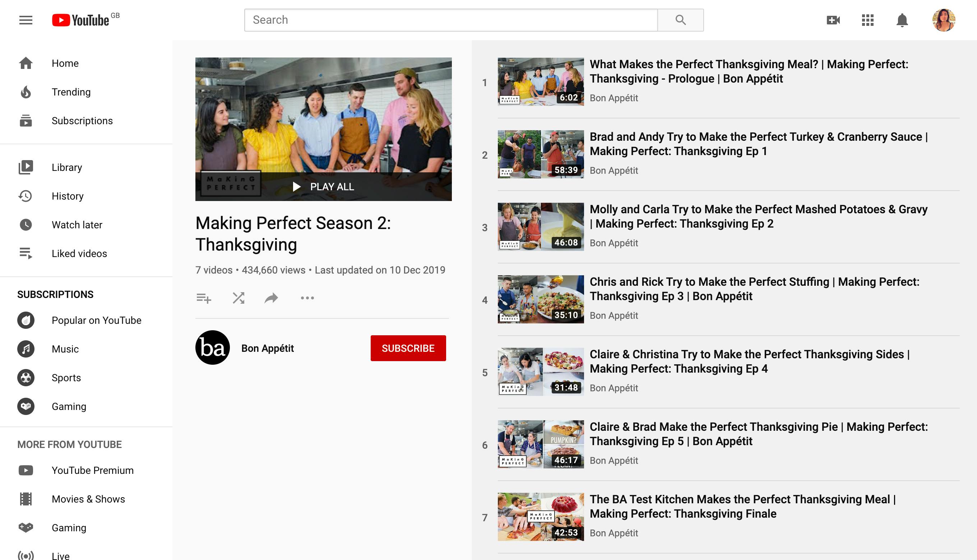Click the 6:02 Prologue video thumbnail
Viewport: 977px width, 560px height.
[541, 81]
